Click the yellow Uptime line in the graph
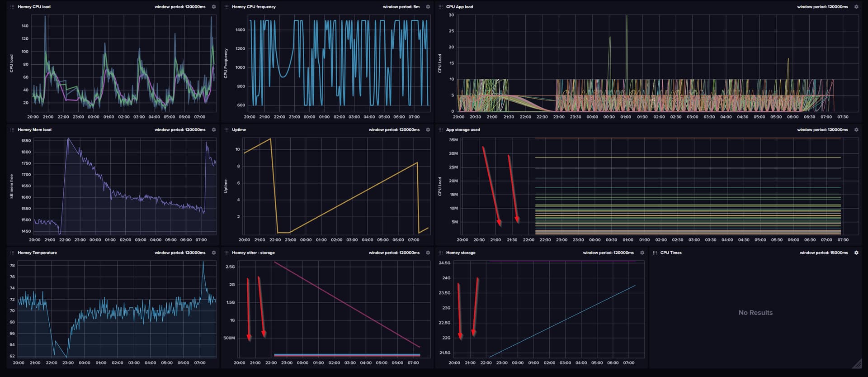The width and height of the screenshot is (868, 377). pyautogui.click(x=353, y=197)
